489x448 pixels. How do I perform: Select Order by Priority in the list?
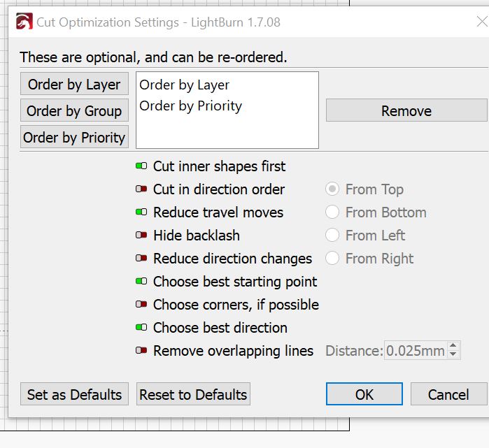tap(190, 106)
